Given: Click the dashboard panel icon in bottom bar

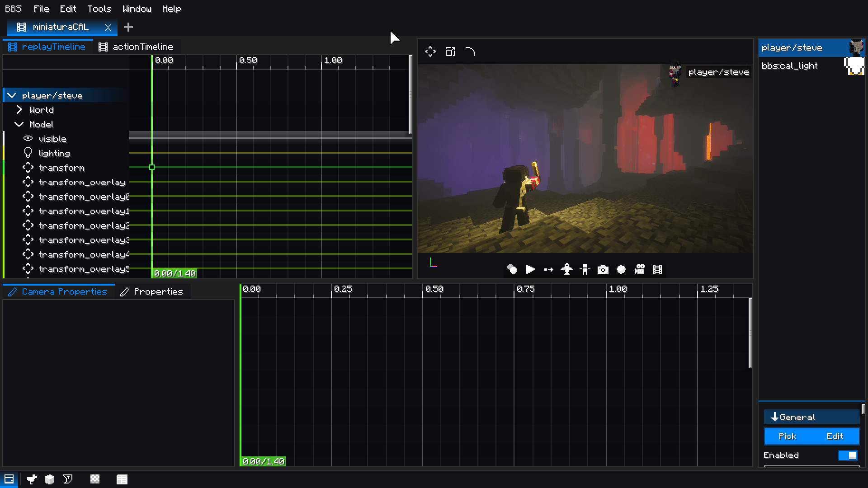Looking at the screenshot, I should click(x=9, y=479).
